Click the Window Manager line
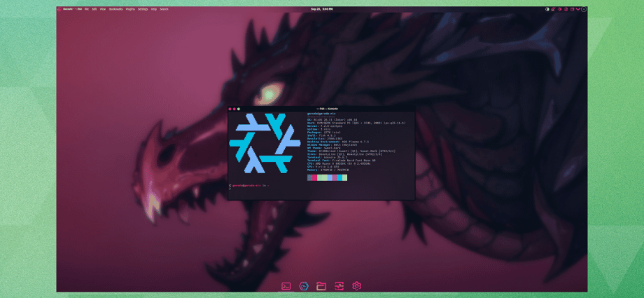Image resolution: width=644 pixels, height=298 pixels. click(x=332, y=145)
